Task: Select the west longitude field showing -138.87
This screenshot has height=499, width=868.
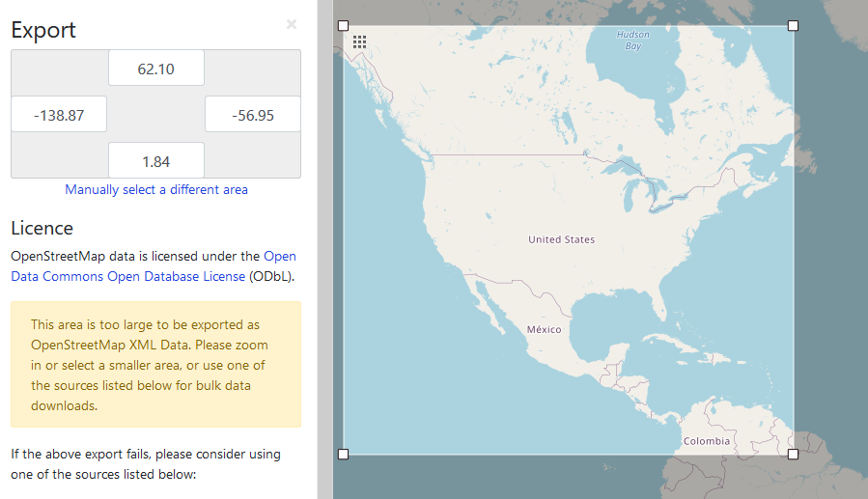Action: 59,115
